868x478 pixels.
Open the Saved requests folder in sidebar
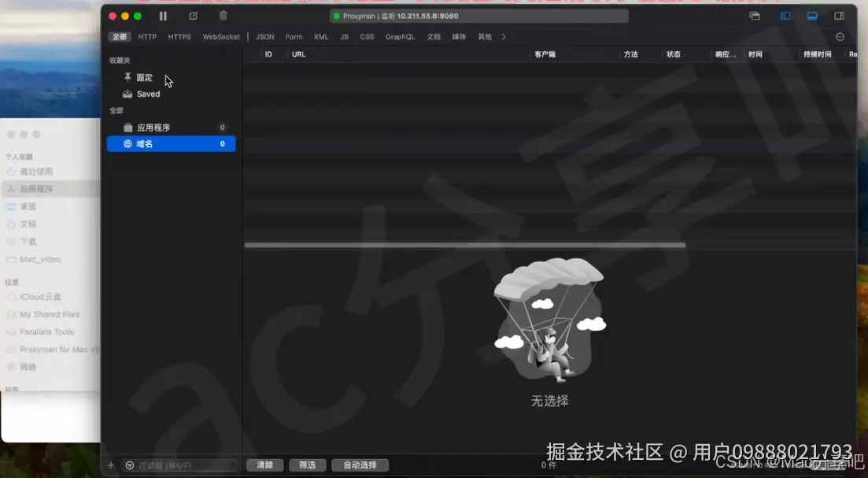[x=146, y=94]
